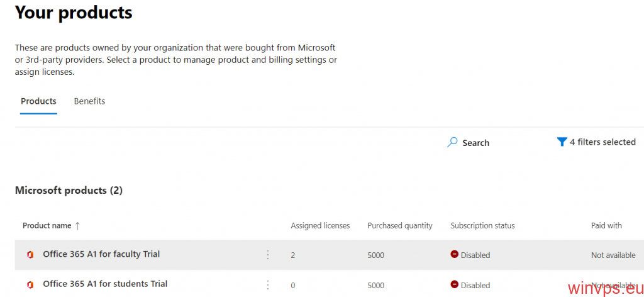
Task: Open more actions menu for faculty Trial
Action: coord(267,255)
